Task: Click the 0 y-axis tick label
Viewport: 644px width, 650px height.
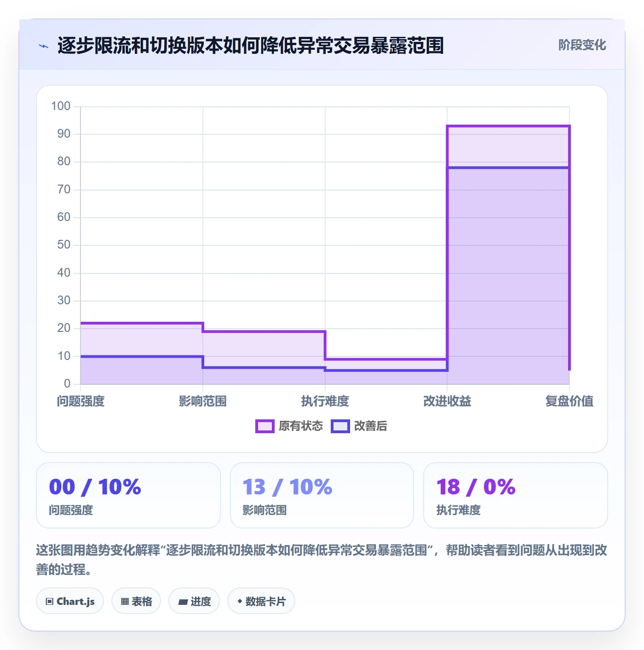Action: pyautogui.click(x=67, y=383)
